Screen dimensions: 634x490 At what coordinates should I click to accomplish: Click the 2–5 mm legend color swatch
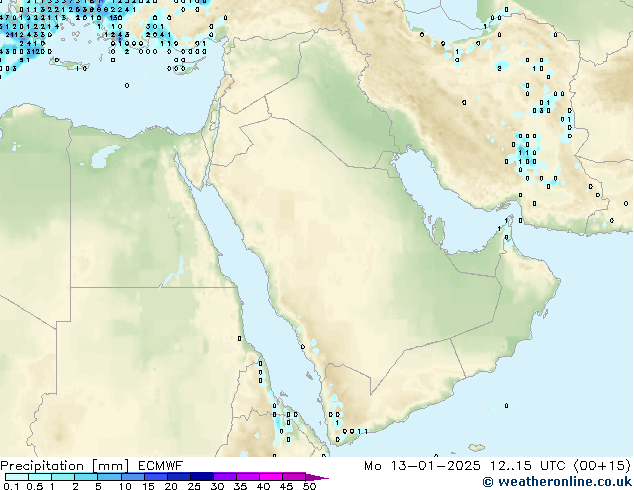tap(86, 477)
